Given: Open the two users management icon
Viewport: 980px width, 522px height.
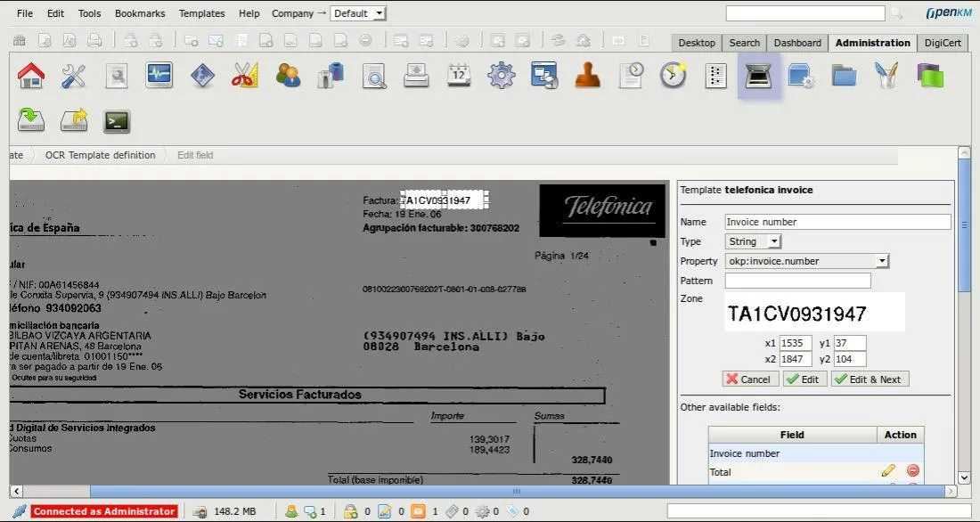Looking at the screenshot, I should pyautogui.click(x=288, y=76).
